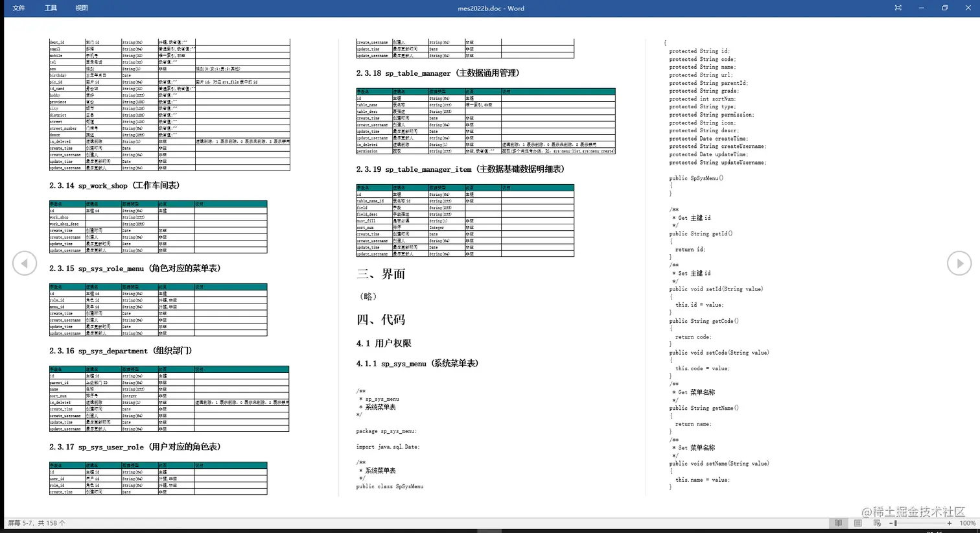Click the code line package sp_sys_menu;
The width and height of the screenshot is (980, 533).
386,431
